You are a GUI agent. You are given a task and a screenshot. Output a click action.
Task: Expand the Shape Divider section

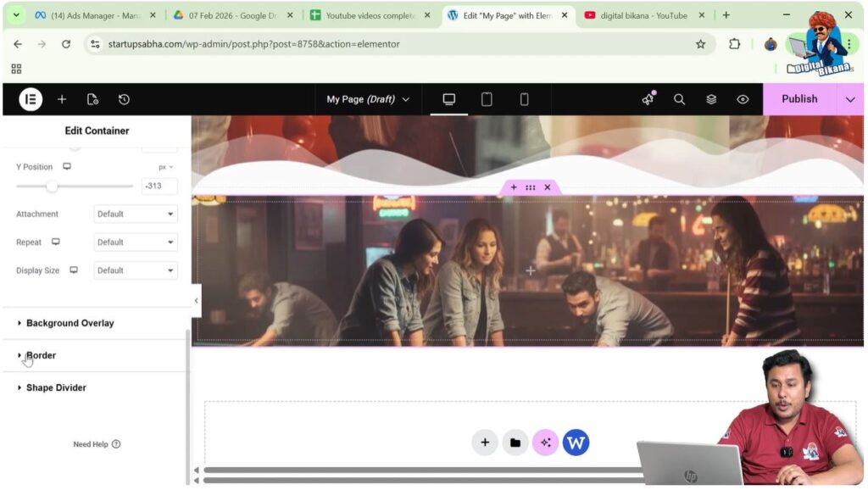(x=56, y=387)
